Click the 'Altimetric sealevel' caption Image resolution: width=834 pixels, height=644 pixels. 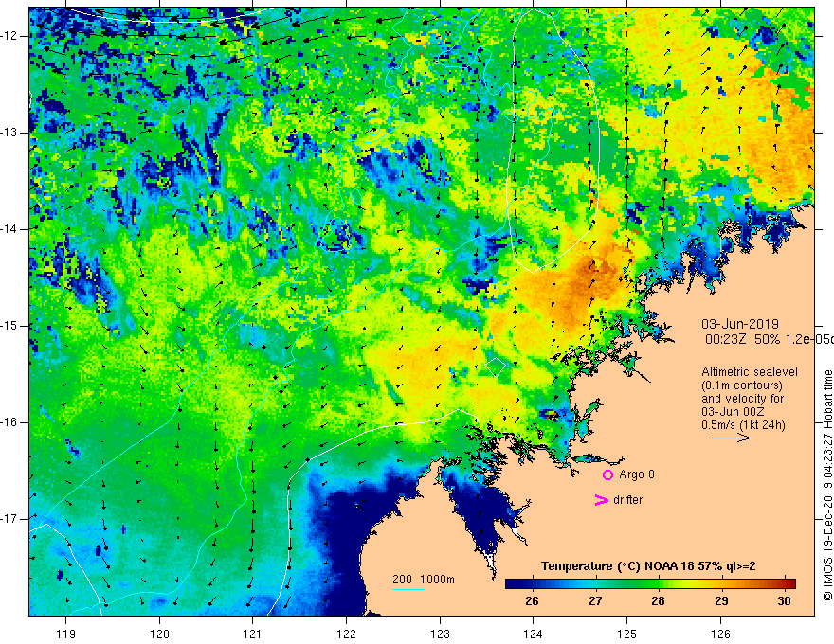point(750,372)
